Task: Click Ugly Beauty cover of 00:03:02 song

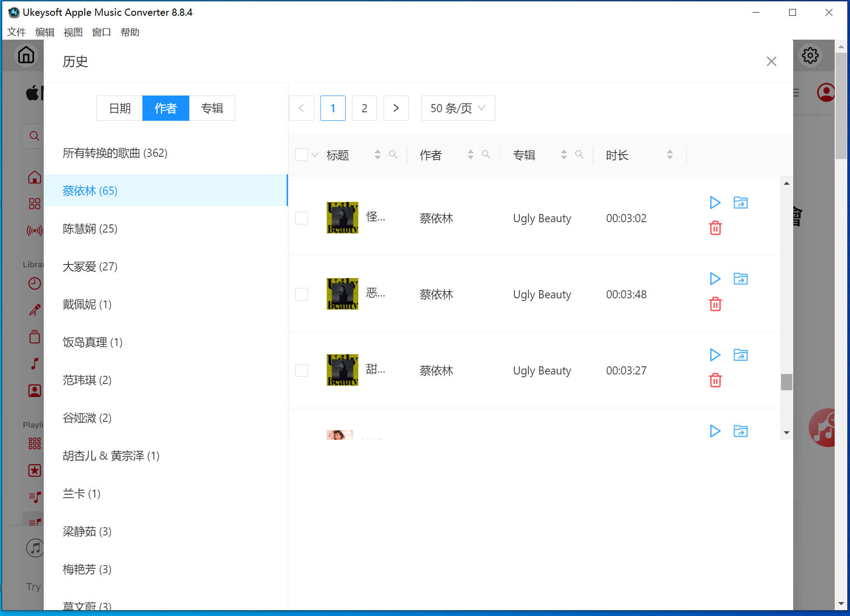Action: click(x=343, y=218)
